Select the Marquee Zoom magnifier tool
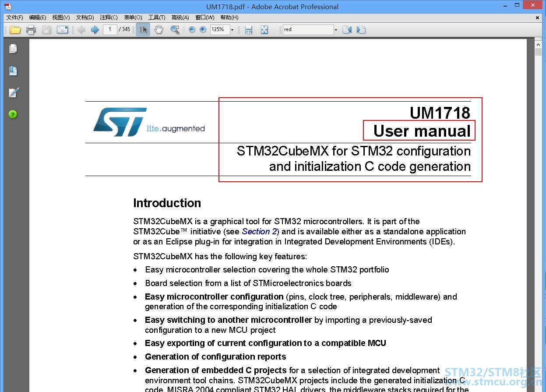This screenshot has height=392, width=546. pyautogui.click(x=175, y=30)
